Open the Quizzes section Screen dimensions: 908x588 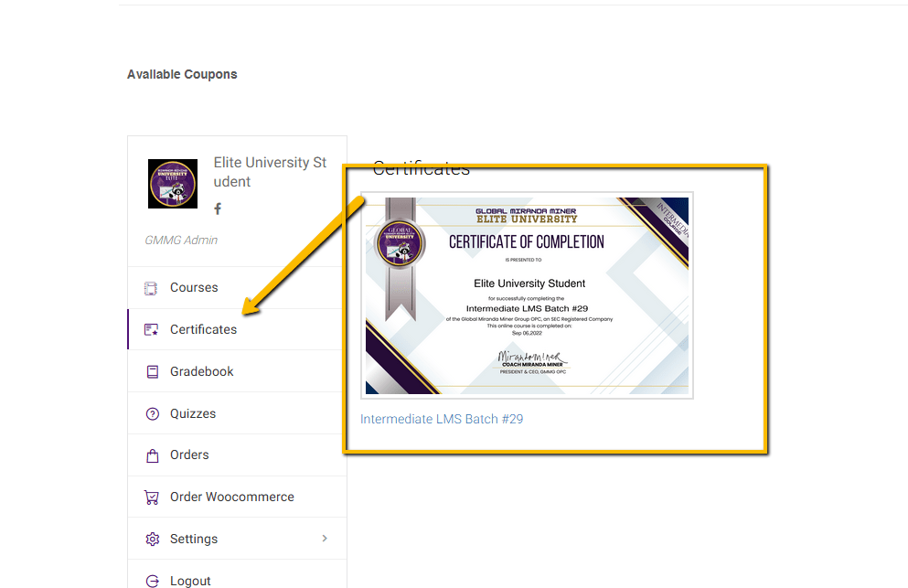pos(193,413)
